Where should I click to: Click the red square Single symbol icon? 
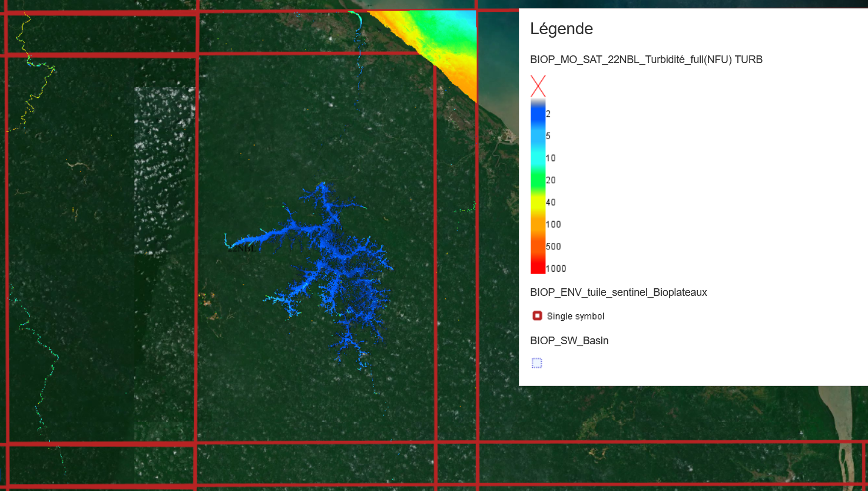click(x=537, y=316)
